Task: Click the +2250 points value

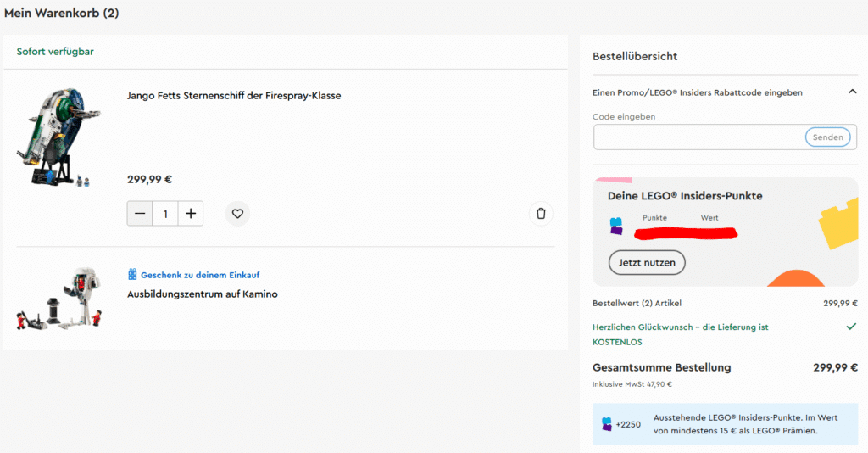Action: (628, 425)
